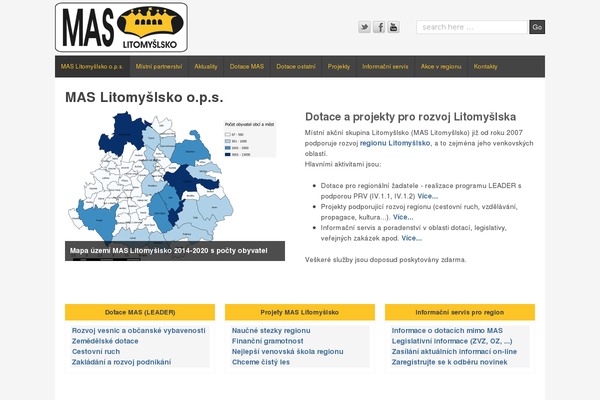
Task: Click the text 'Veškeré služby jsou doposud poskytovány zdarma.'
Action: tap(386, 260)
